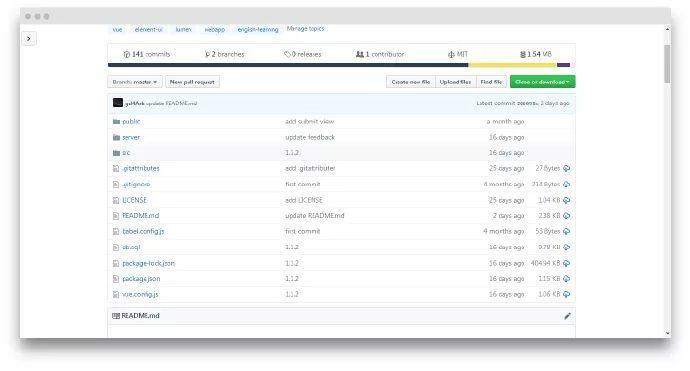Open the vue topic tag

tap(117, 29)
